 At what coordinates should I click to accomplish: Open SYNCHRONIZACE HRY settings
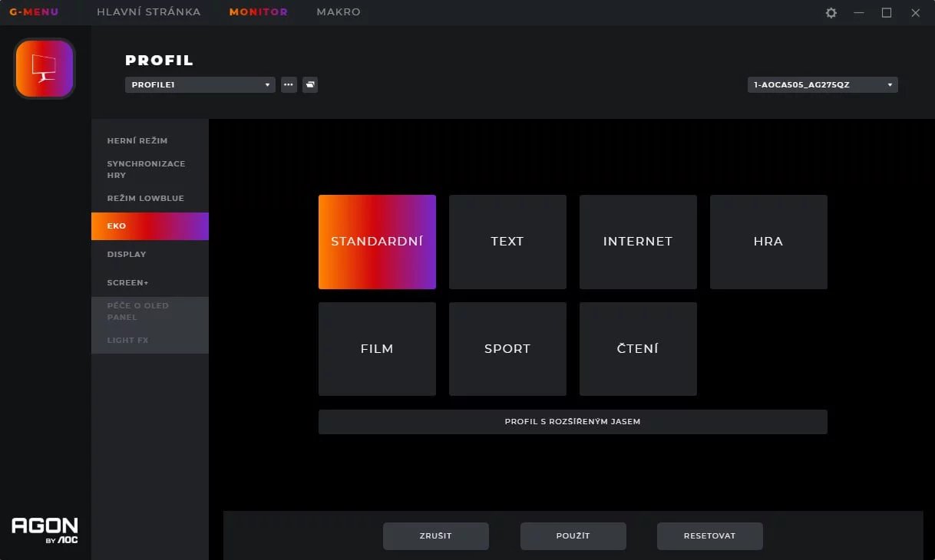147,169
